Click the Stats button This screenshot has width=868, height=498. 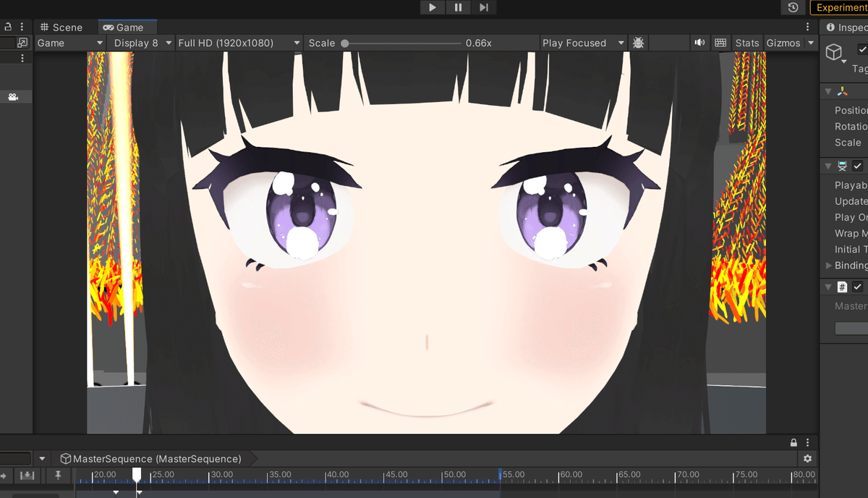tap(747, 43)
